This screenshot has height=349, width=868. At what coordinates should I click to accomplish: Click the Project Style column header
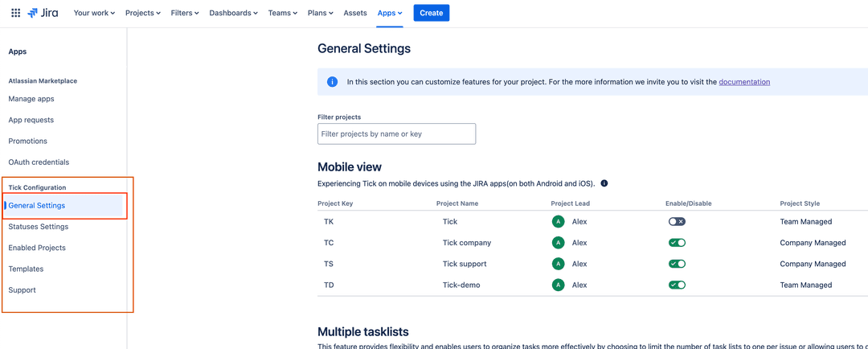coord(800,203)
